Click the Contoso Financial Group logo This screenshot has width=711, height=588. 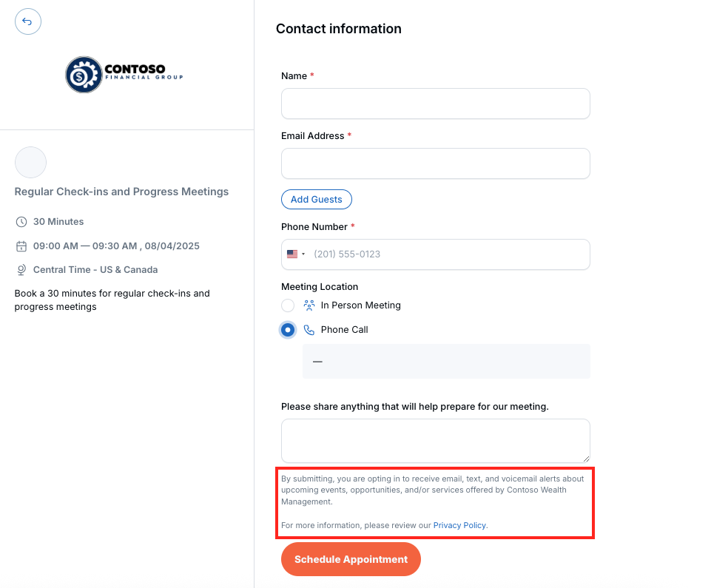(x=124, y=75)
